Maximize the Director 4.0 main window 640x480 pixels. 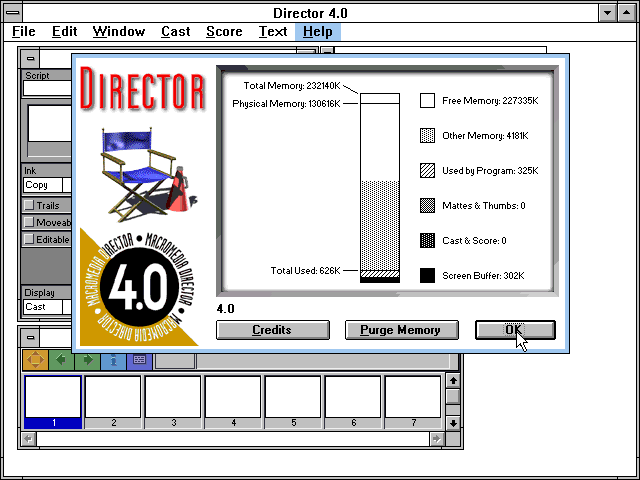[627, 13]
